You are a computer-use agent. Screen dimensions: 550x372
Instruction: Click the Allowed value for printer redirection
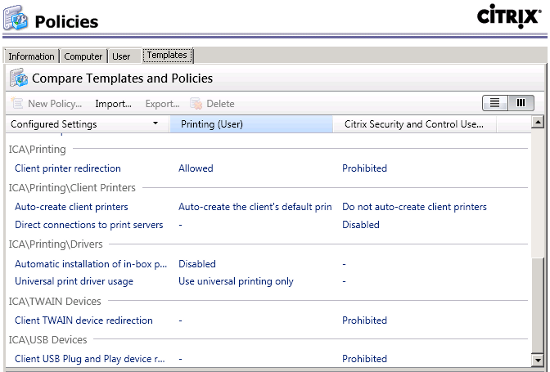(x=196, y=168)
